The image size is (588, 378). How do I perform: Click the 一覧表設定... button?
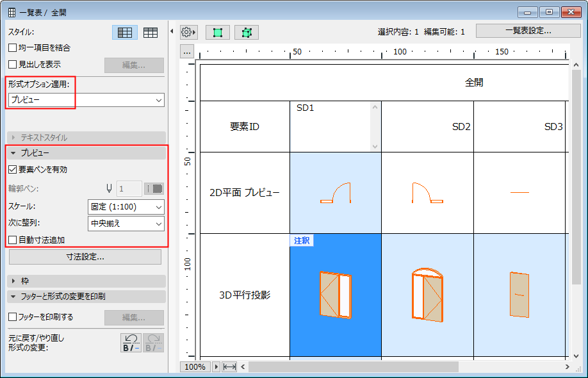click(528, 31)
